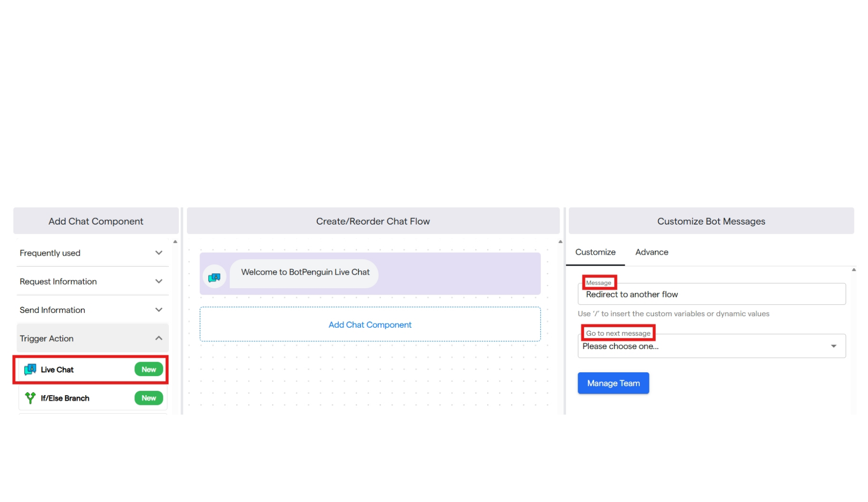This screenshot has height=502, width=868.
Task: Expand the Send Information section
Action: pyautogui.click(x=93, y=310)
